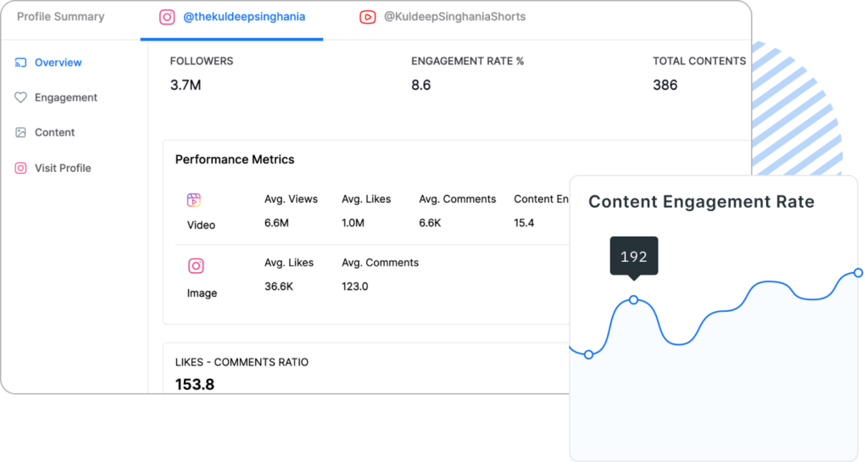Select content engagement value 15.4
The width and height of the screenshot is (868, 462).
[524, 223]
